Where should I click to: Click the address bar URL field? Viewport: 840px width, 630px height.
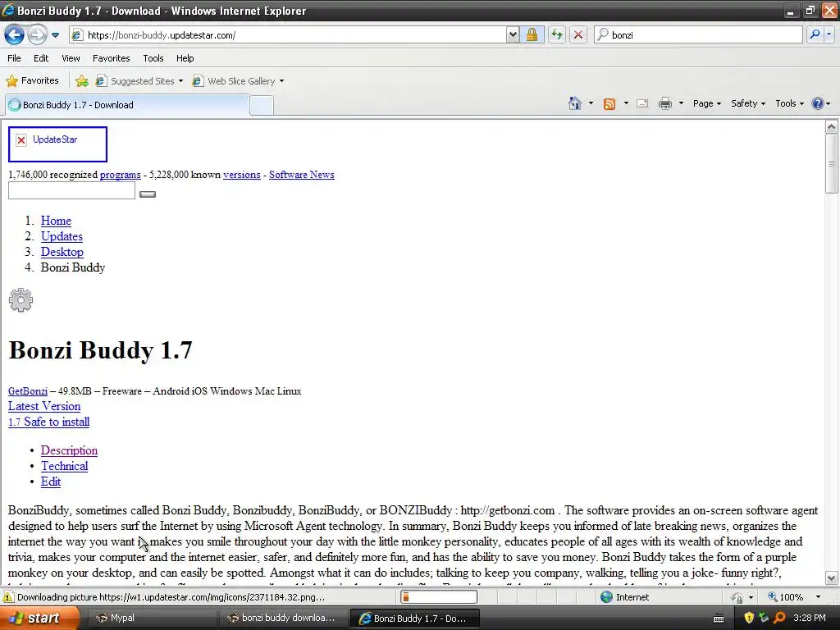(288, 35)
